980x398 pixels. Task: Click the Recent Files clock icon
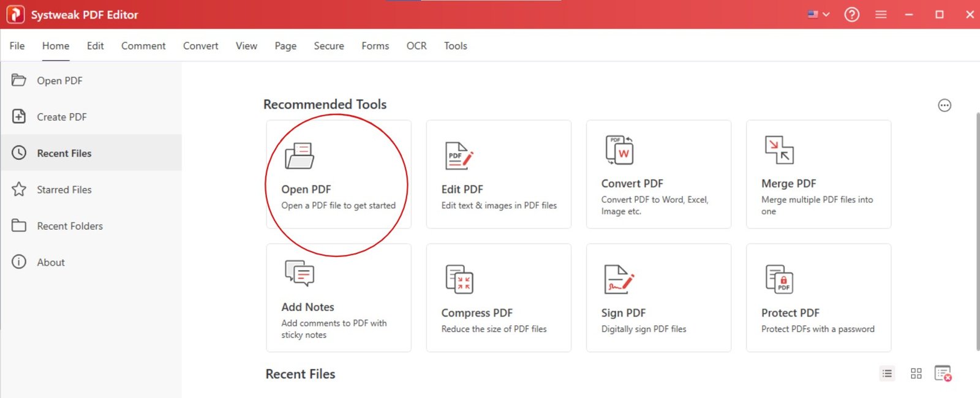coord(19,152)
